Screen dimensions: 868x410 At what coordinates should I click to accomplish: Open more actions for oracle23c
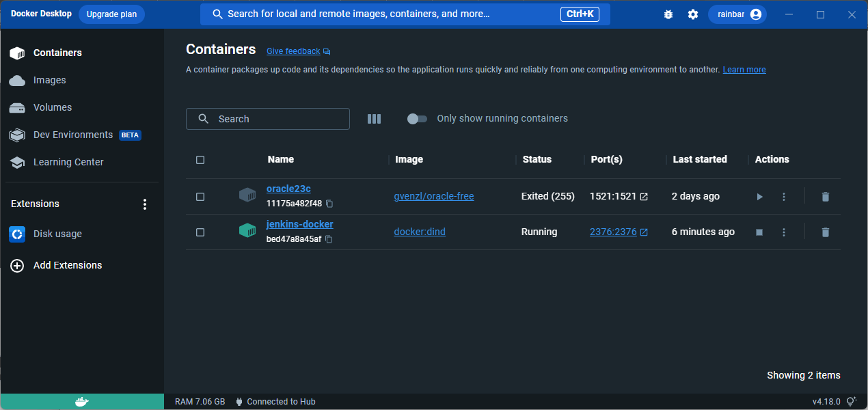784,197
